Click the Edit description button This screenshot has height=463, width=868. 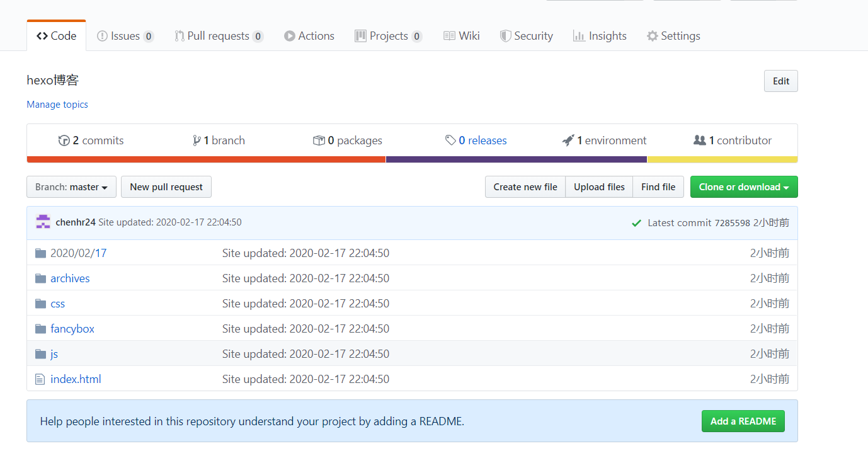pos(780,81)
